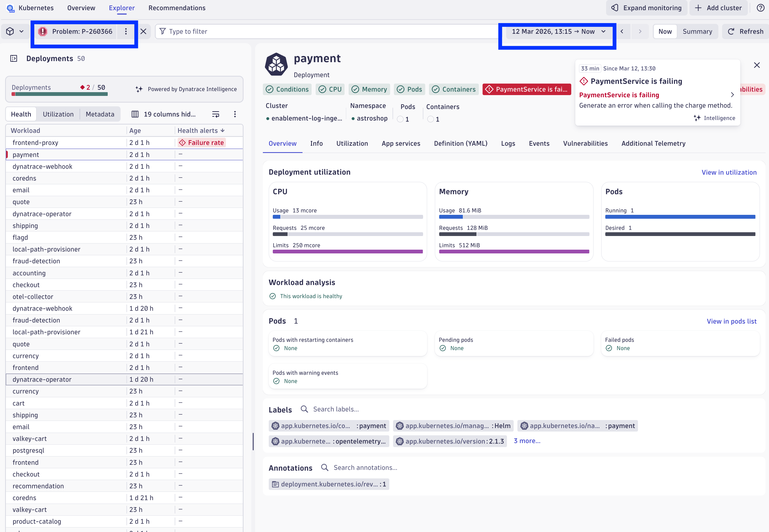Select the postgresql workload row
The height and width of the screenshot is (532, 769).
tap(124, 451)
